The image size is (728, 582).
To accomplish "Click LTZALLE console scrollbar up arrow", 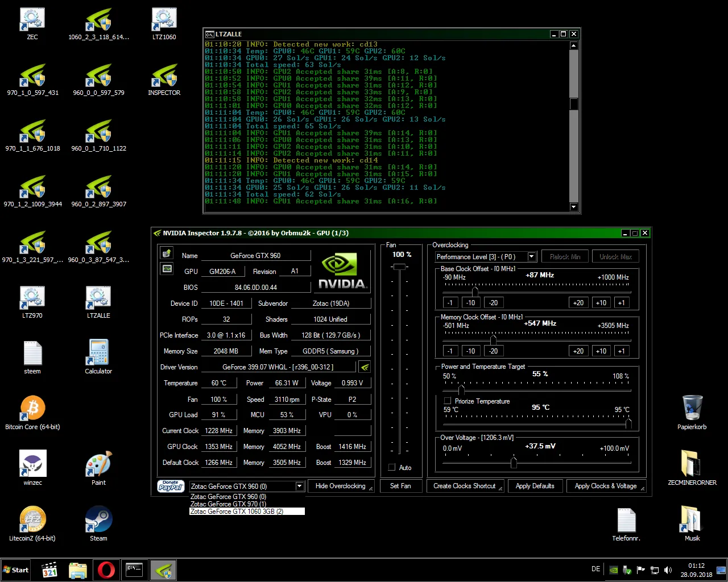I will click(573, 45).
